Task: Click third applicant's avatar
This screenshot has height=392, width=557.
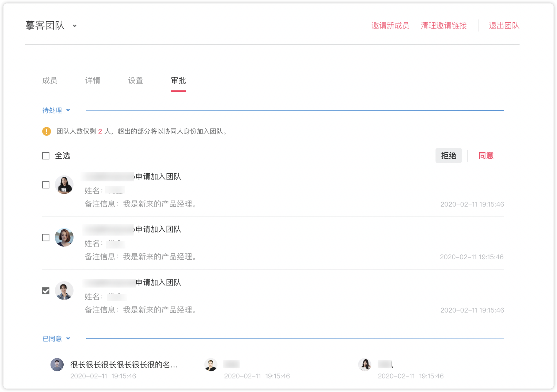Action: tap(64, 291)
